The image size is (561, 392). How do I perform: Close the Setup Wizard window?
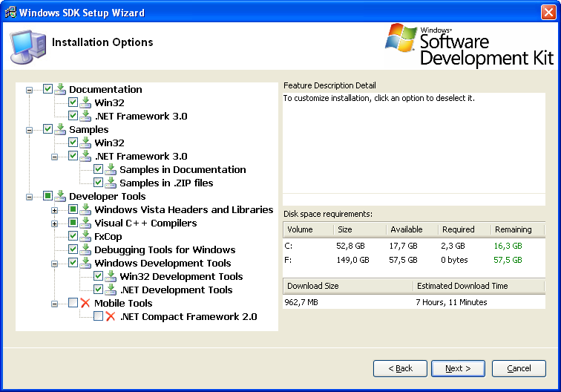[548, 12]
